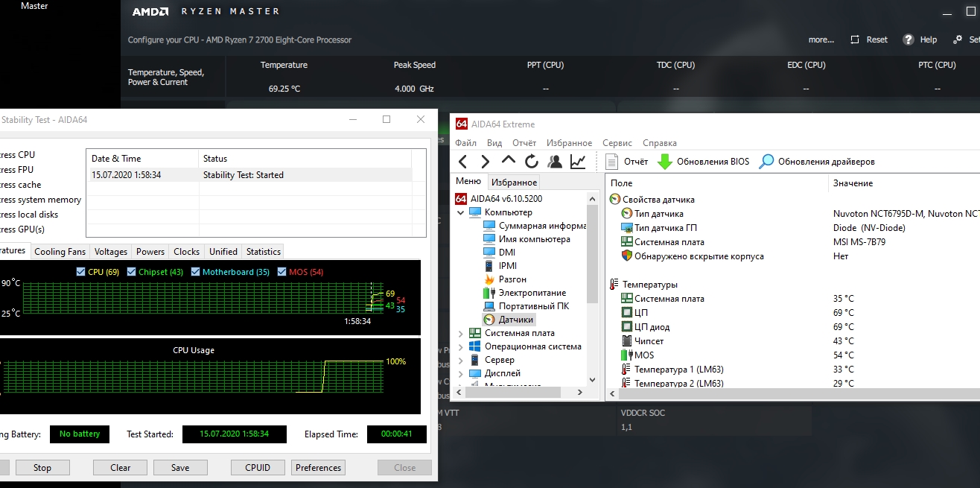Viewport: 980px width, 488px height.
Task: Select the AIDA64 v6.10.5200 root node
Action: [x=499, y=199]
